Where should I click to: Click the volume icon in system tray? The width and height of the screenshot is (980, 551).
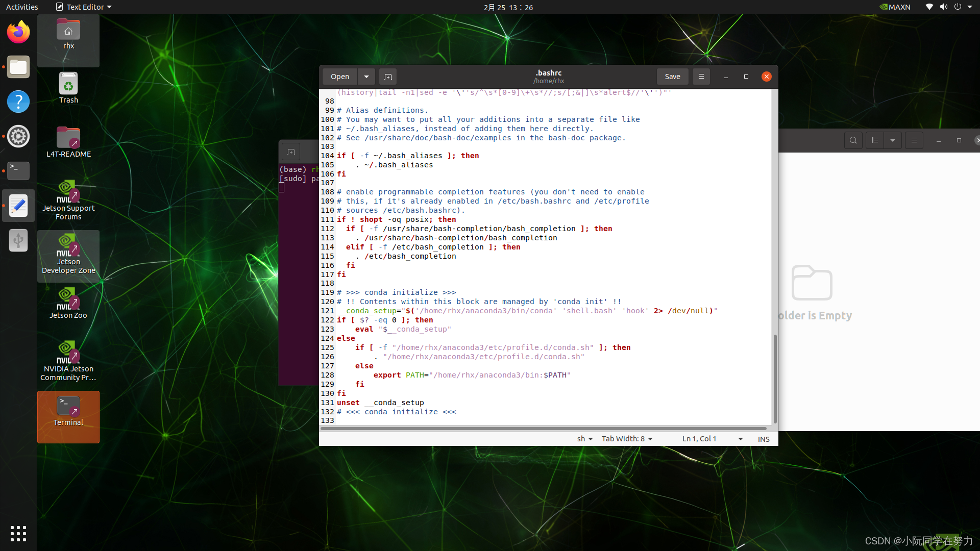pos(943,7)
